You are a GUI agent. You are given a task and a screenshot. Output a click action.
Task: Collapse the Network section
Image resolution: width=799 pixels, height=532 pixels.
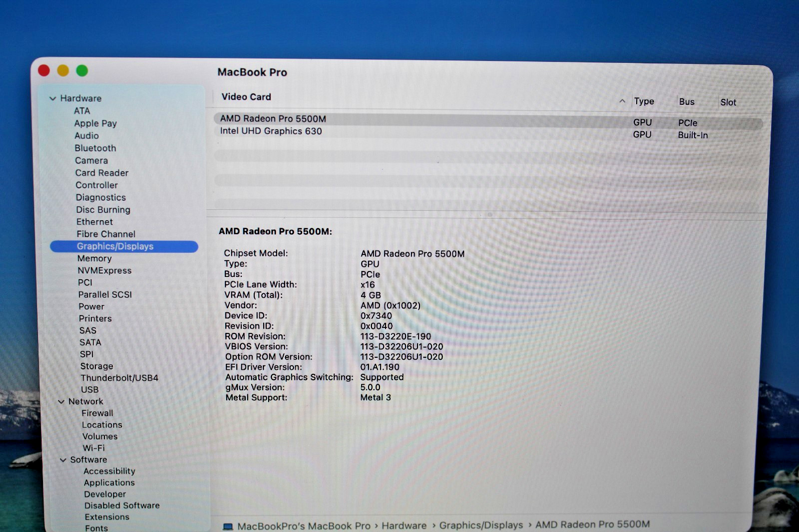[61, 402]
